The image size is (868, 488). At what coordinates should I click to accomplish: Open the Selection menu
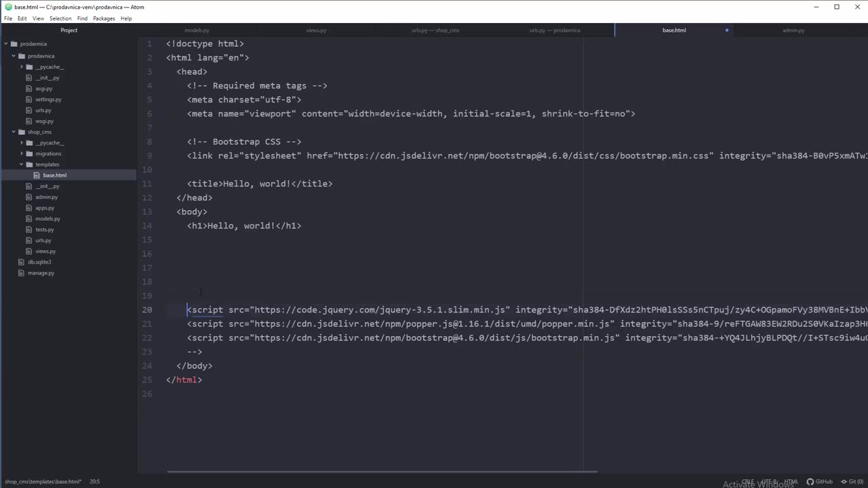pyautogui.click(x=60, y=18)
